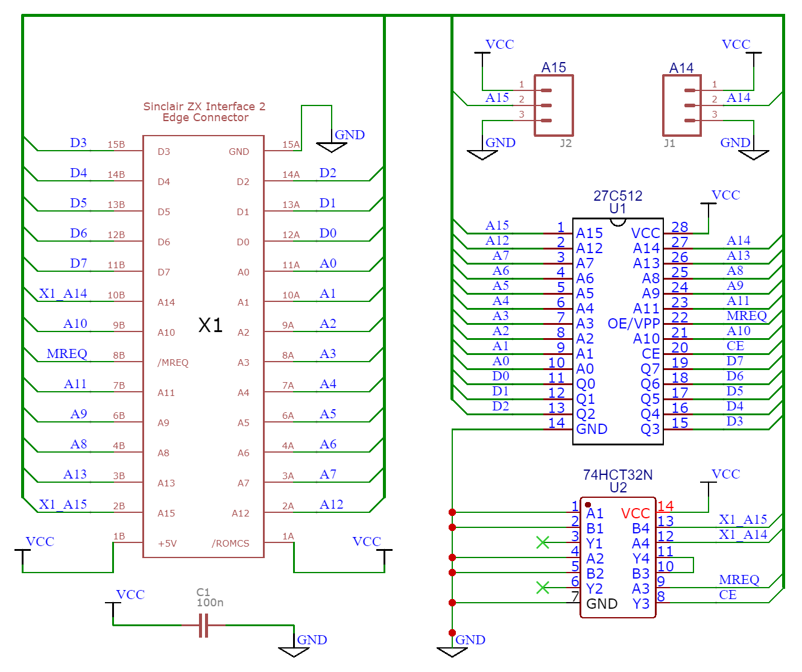The width and height of the screenshot is (802, 672).
Task: Click the ground symbol under U2's GND pin
Action: tap(451, 651)
